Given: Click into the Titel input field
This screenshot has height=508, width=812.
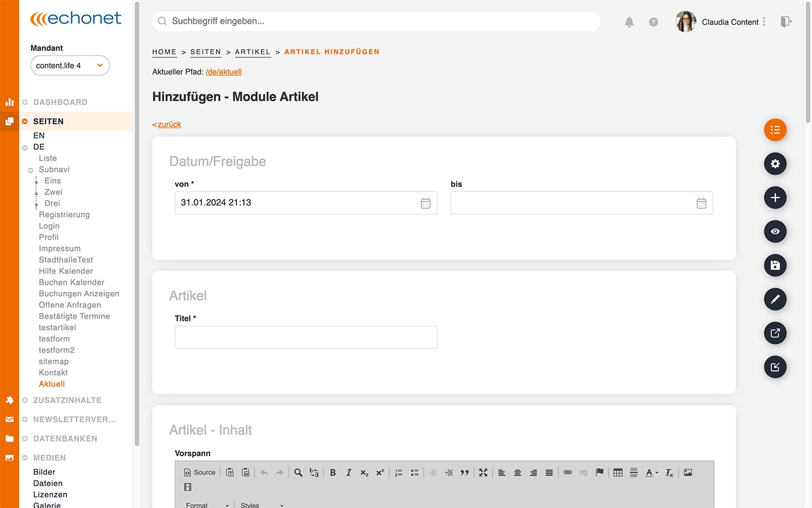Looking at the screenshot, I should (306, 337).
